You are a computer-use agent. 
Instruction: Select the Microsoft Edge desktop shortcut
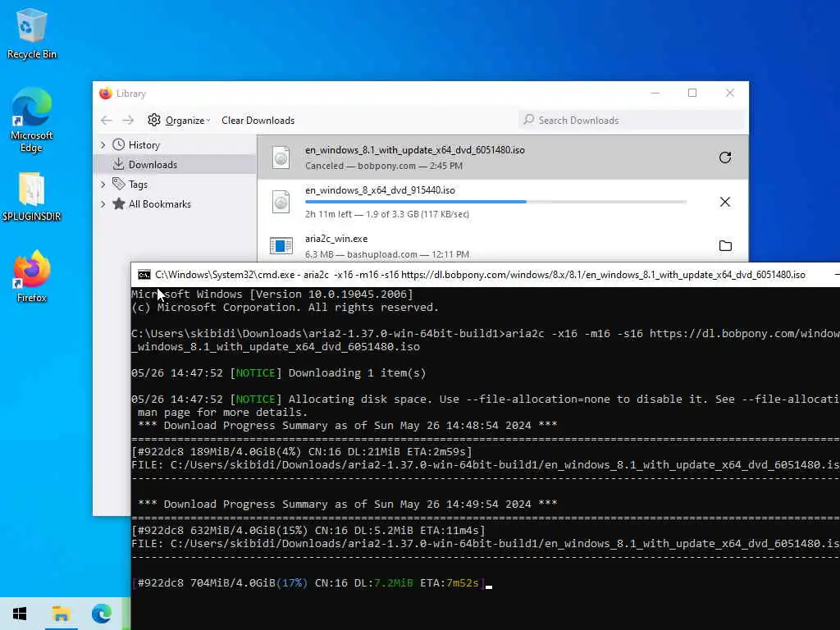click(32, 120)
